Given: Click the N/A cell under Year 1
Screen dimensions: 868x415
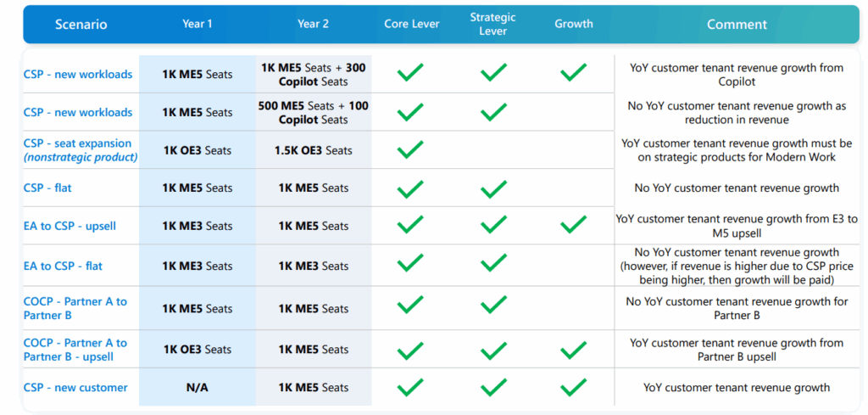Looking at the screenshot, I should [x=198, y=388].
